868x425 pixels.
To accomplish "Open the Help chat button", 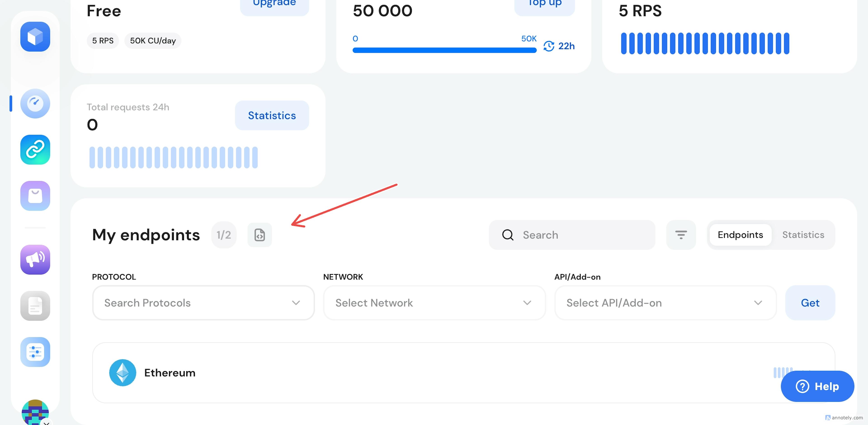I will (817, 386).
